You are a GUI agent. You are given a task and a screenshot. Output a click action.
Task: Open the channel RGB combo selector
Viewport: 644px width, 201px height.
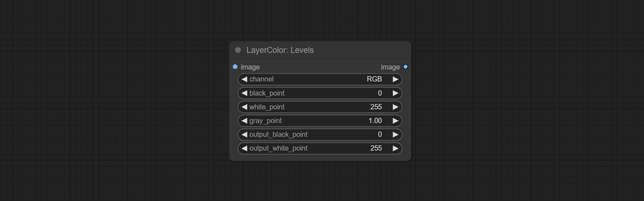[320, 79]
